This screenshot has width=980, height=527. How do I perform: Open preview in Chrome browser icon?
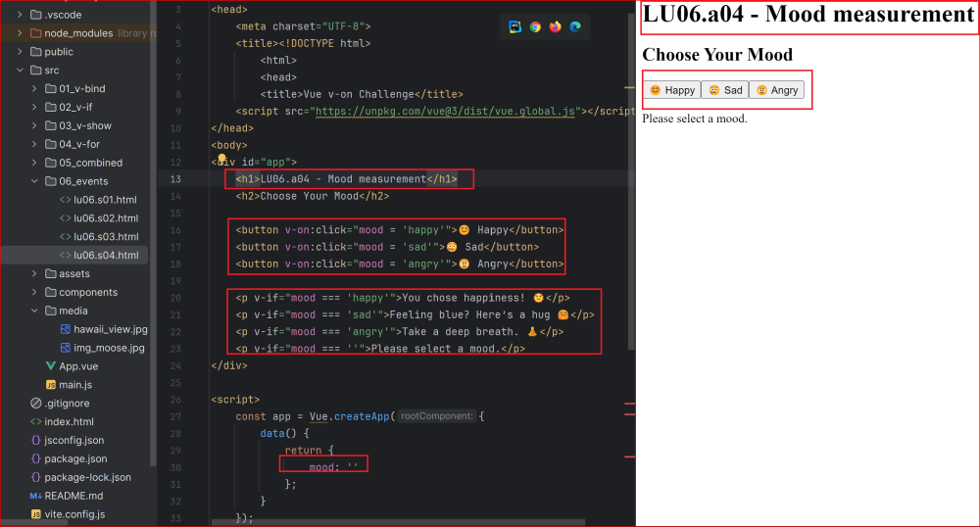click(535, 26)
